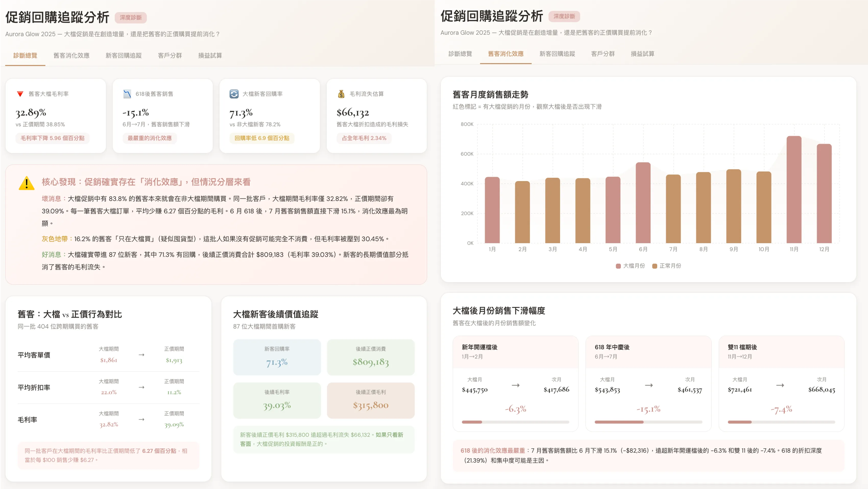The height and width of the screenshot is (489, 868).
Task: Click the red down-triangle icon on 舊客大檔毛利率 card
Action: coord(20,94)
